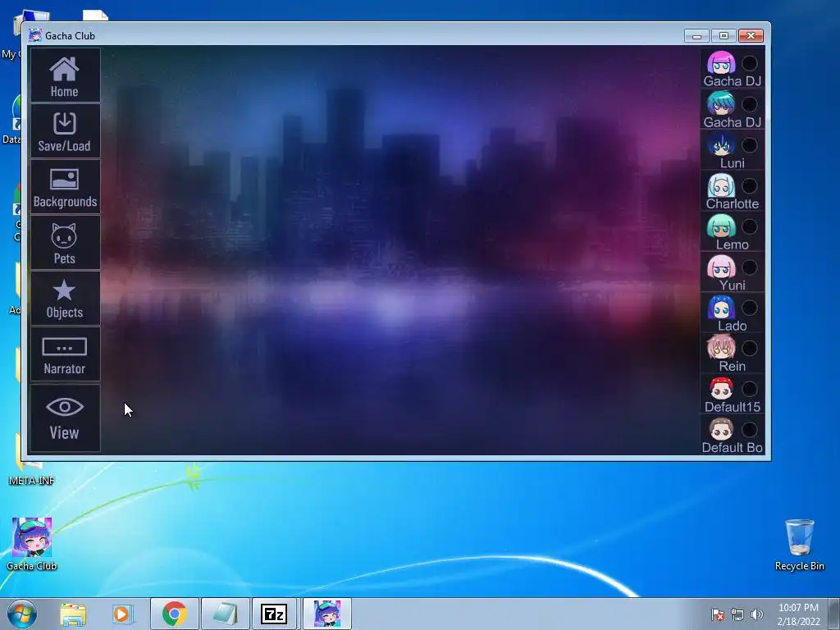
Task: Select the Yuni character avatar
Action: [721, 267]
